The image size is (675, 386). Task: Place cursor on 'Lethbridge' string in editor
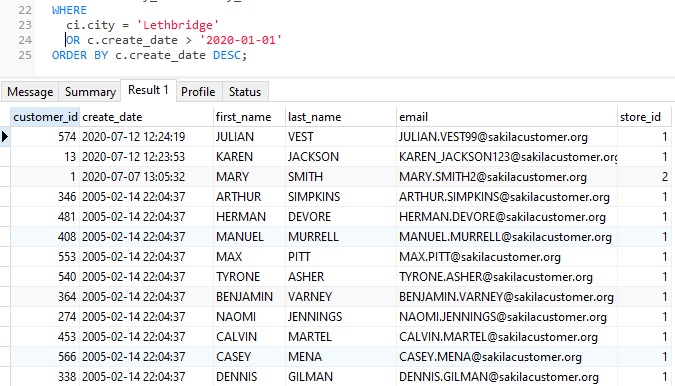[x=177, y=25]
